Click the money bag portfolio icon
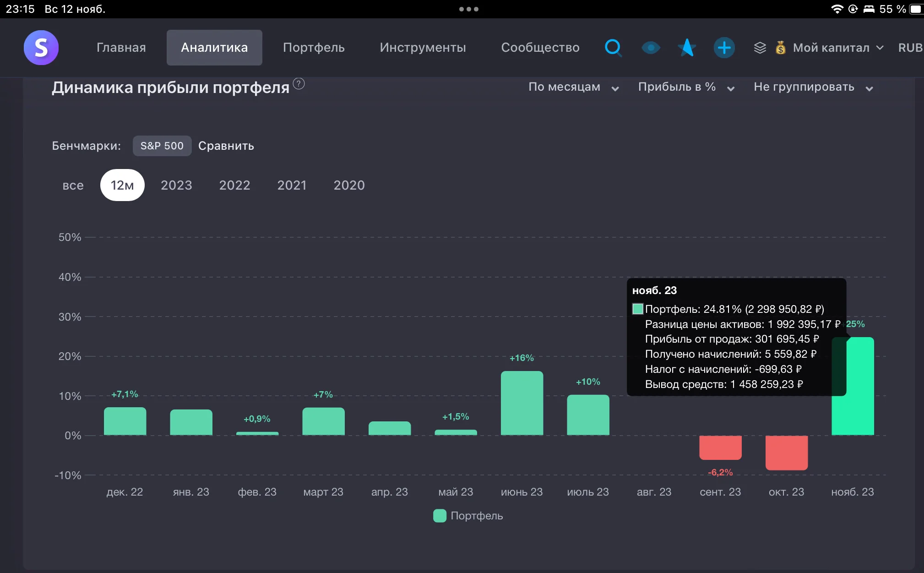This screenshot has width=924, height=573. click(x=781, y=48)
